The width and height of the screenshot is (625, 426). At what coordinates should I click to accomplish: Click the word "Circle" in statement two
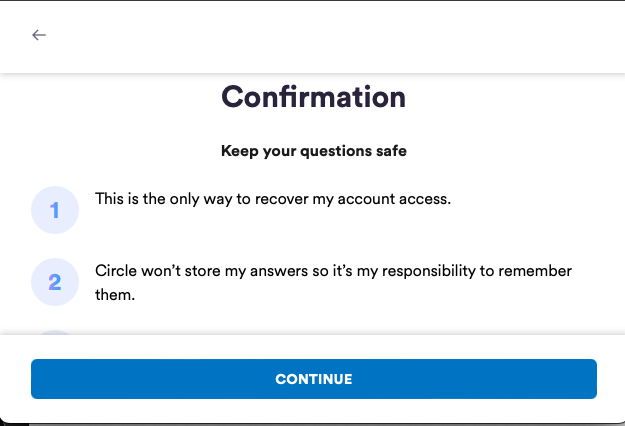click(115, 271)
